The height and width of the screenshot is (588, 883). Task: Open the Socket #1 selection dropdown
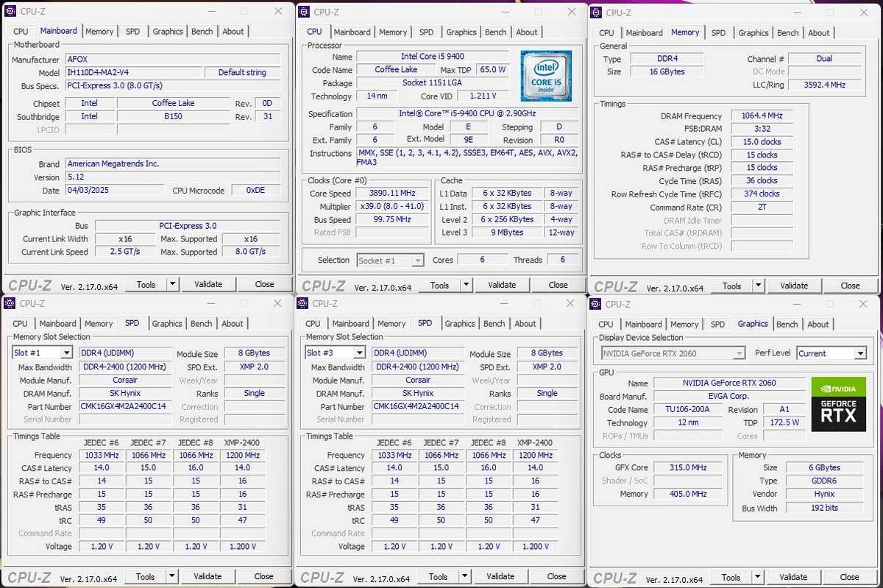pos(417,261)
